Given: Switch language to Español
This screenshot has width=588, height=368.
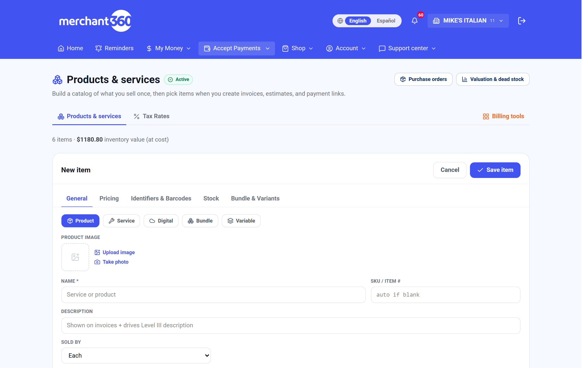Looking at the screenshot, I should click(386, 21).
